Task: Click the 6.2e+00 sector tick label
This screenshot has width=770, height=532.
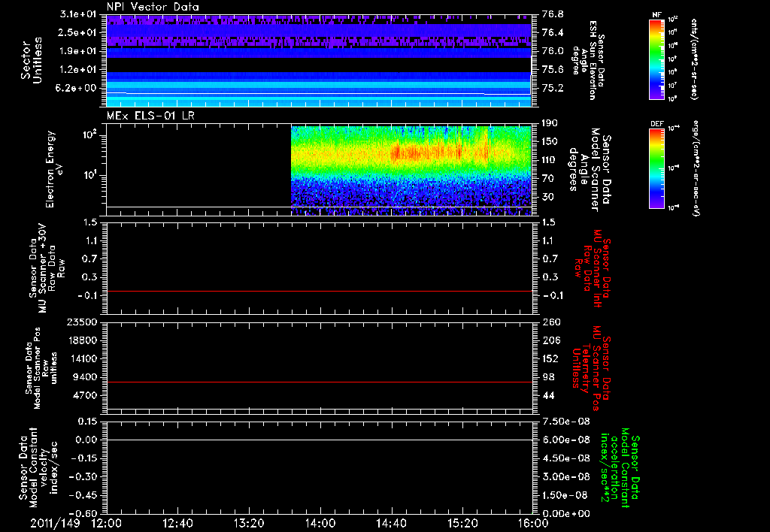Action: (x=77, y=89)
